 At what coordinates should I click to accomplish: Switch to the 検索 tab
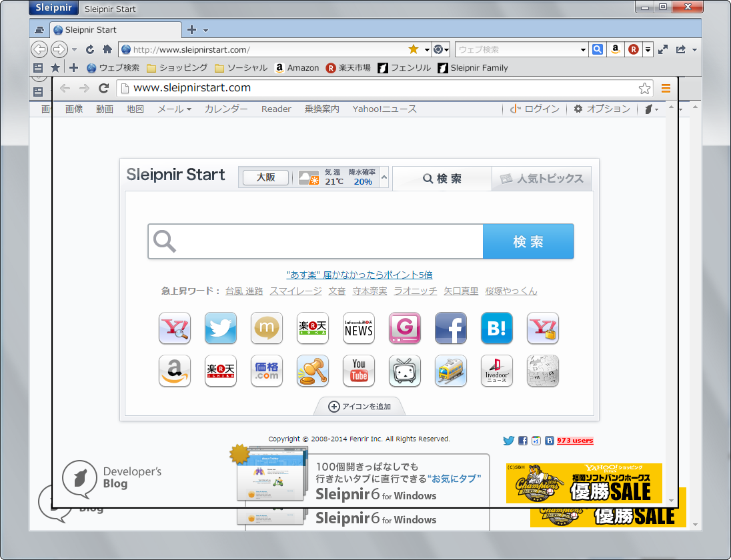(442, 179)
